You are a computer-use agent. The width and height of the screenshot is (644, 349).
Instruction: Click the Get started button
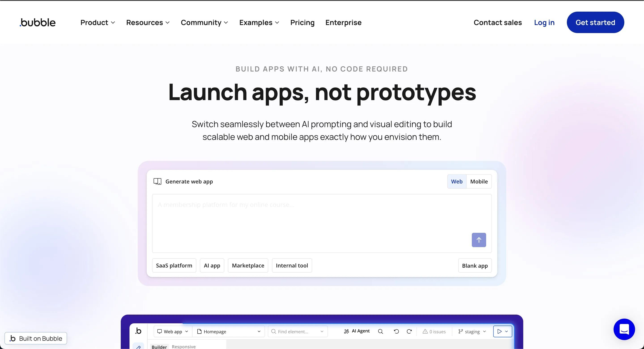(x=595, y=23)
